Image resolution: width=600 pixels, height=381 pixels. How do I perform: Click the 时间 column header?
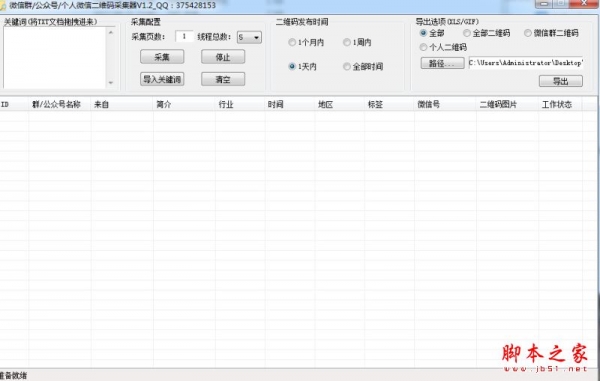(x=290, y=104)
